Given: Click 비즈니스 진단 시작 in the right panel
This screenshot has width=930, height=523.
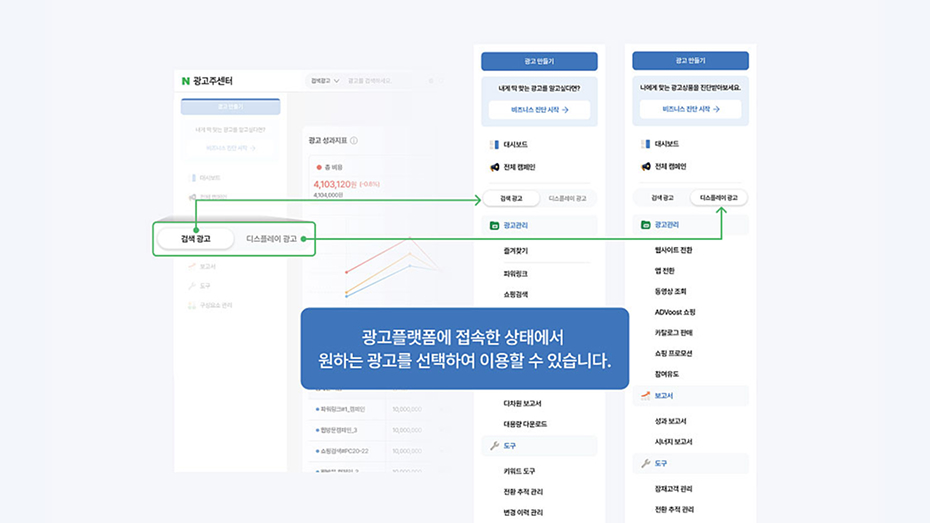Looking at the screenshot, I should [x=690, y=109].
